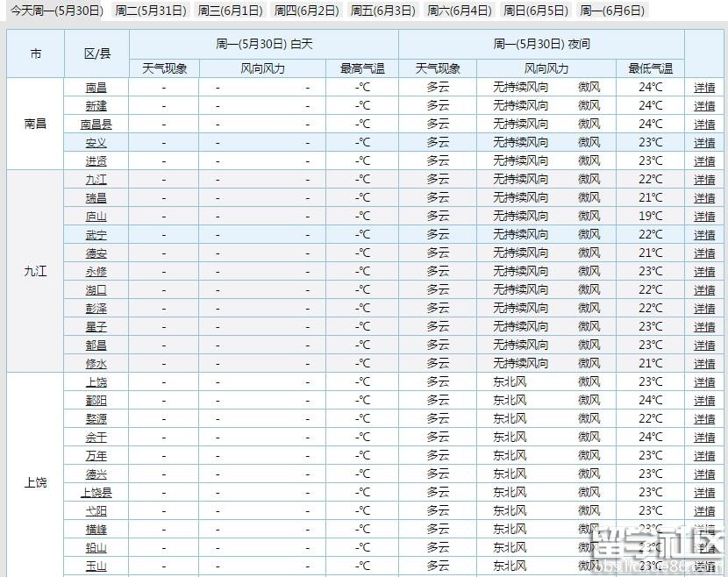Image resolution: width=728 pixels, height=577 pixels.
Task: Open 详情 details for 婺源 row
Action: [704, 418]
